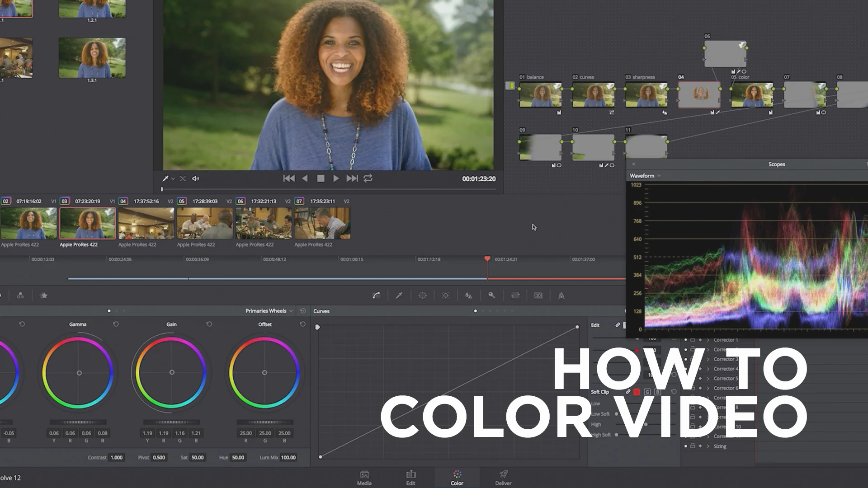This screenshot has width=868, height=488.
Task: Open the Curves palette icon
Action: pos(376,296)
